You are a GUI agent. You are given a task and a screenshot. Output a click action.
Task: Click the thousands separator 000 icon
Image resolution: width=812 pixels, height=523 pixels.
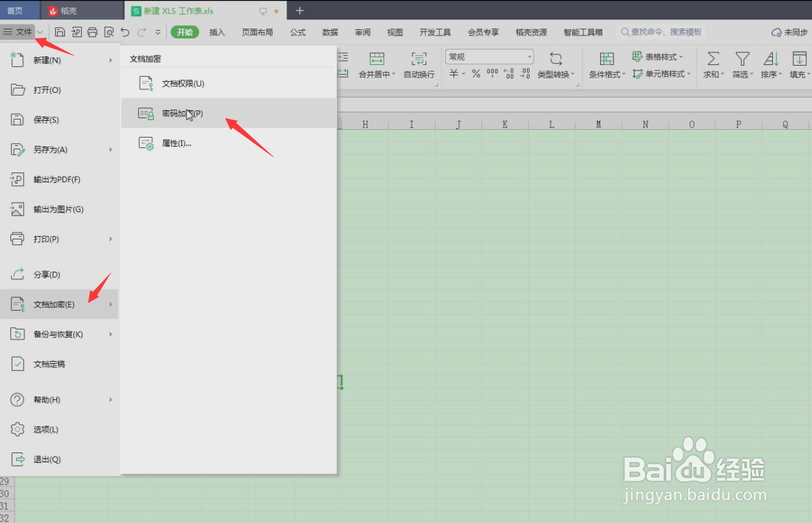(x=493, y=73)
